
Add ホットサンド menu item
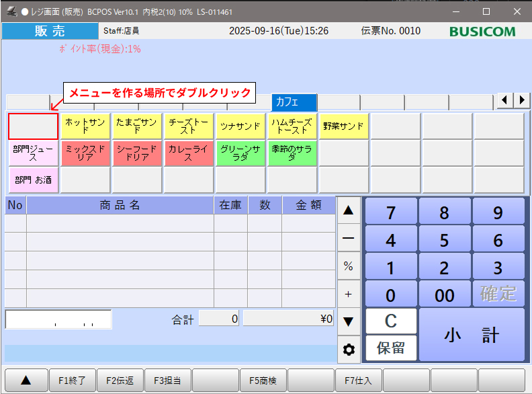85,126
